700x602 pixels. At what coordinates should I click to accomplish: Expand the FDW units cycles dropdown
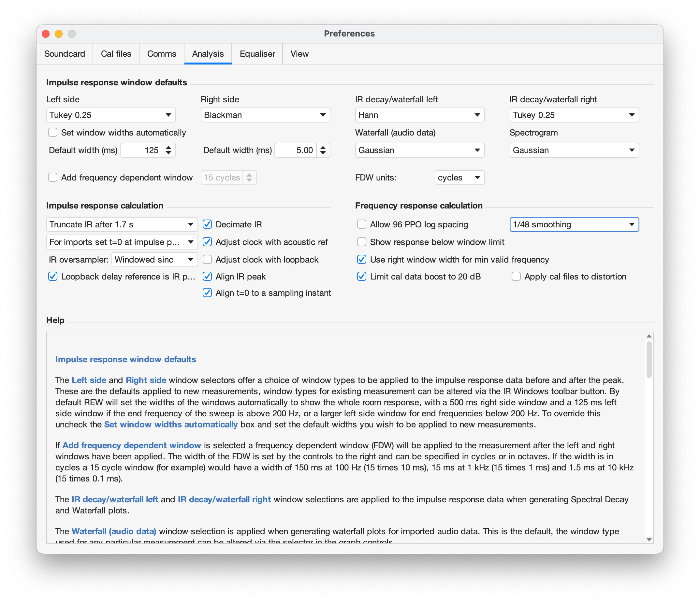point(459,178)
